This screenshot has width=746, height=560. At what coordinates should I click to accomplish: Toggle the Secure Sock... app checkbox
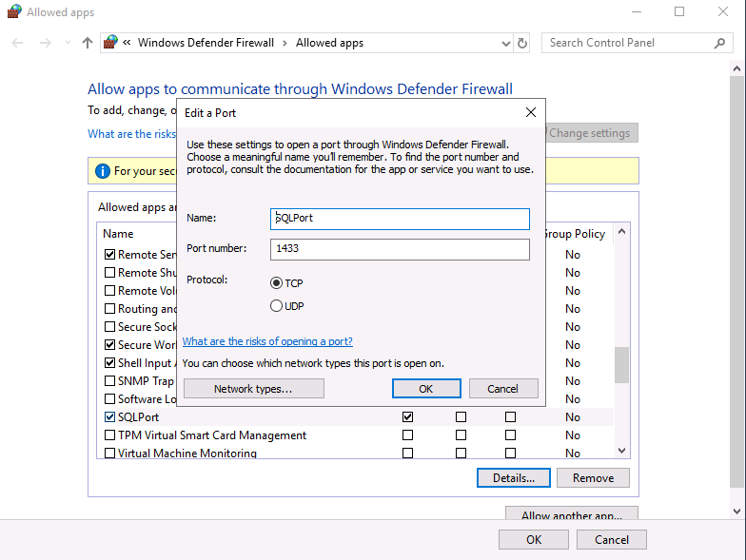tap(110, 327)
